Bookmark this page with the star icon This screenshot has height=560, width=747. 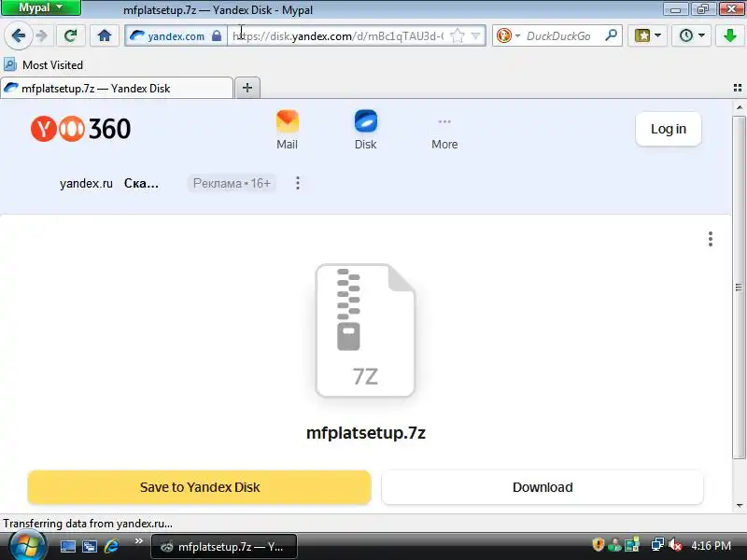point(458,35)
